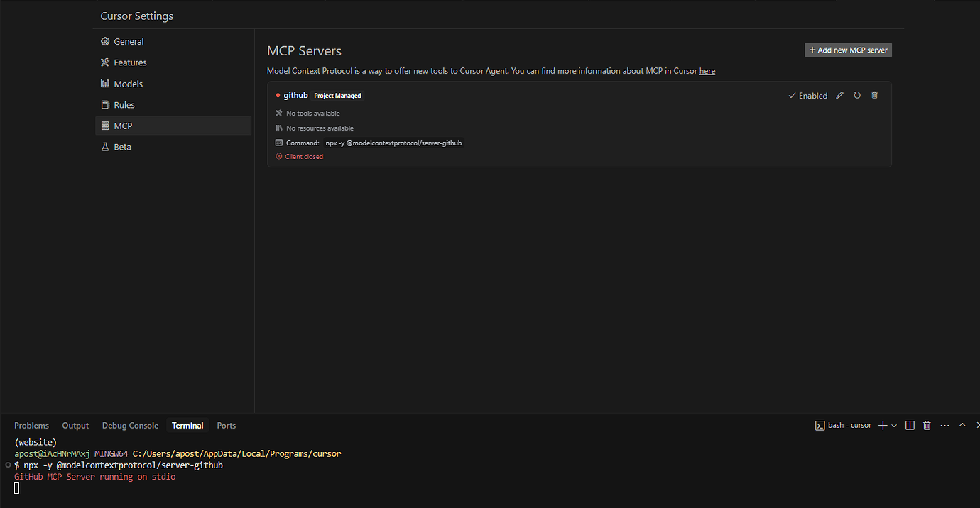Click the Client closed error icon
Screen dimensions: 980x508
[279, 156]
